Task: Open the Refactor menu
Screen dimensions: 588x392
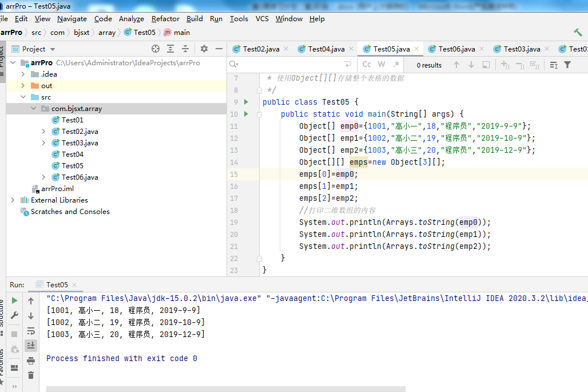Action: point(165,19)
